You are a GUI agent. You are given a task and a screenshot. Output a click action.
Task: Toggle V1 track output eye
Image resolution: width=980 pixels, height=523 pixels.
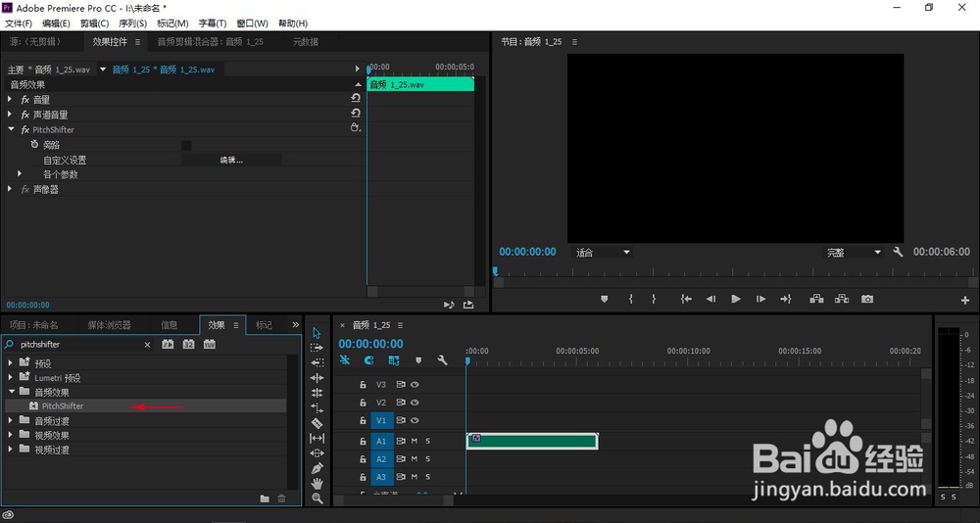pos(415,420)
